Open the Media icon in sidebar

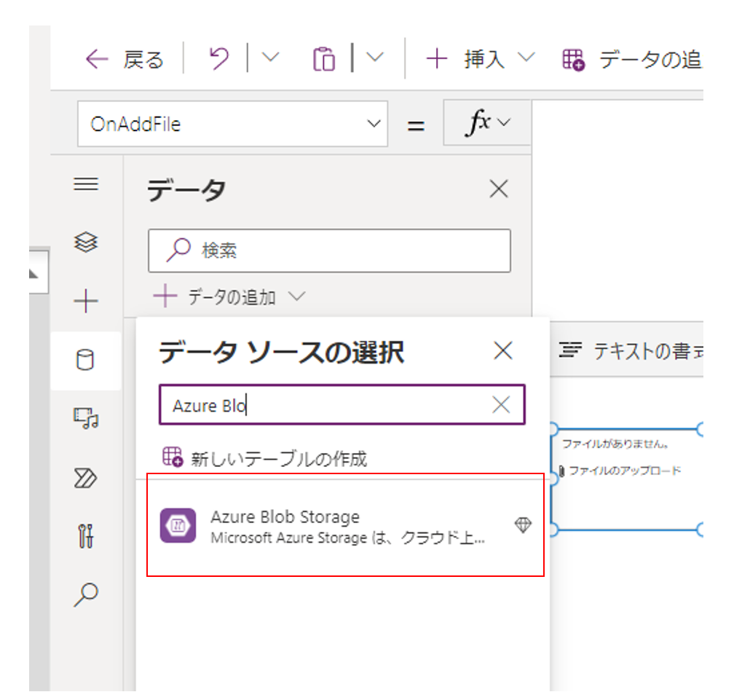pyautogui.click(x=86, y=418)
